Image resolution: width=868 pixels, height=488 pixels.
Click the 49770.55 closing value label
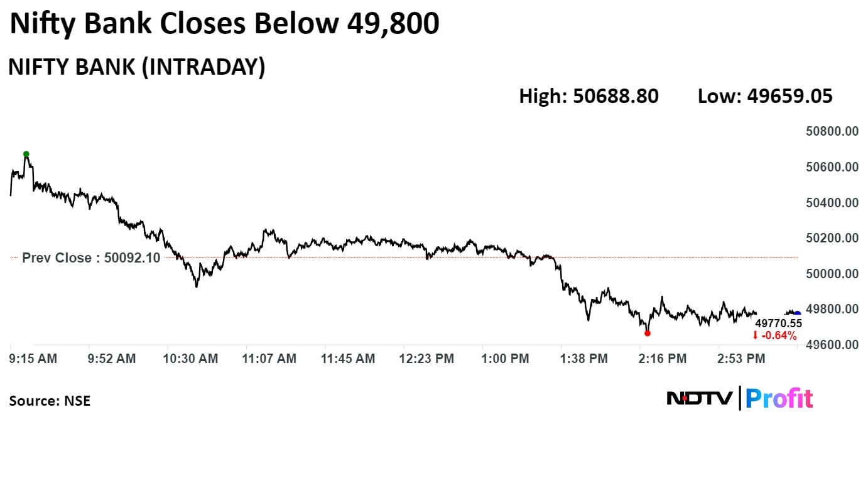coord(778,323)
